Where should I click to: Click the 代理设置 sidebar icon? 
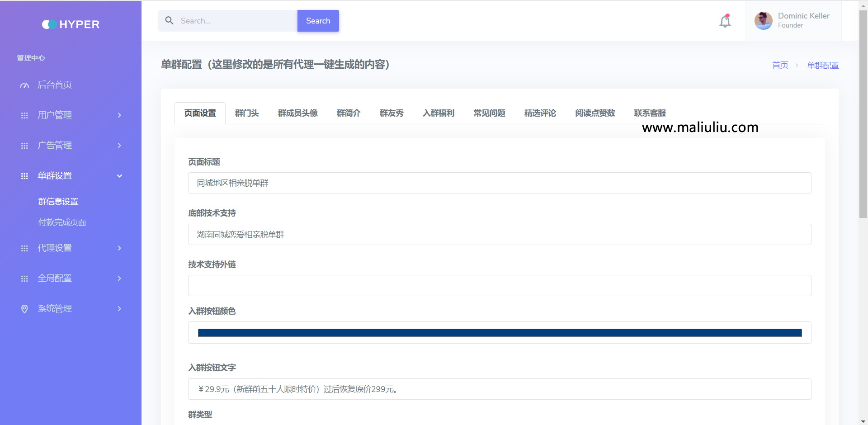(x=24, y=248)
